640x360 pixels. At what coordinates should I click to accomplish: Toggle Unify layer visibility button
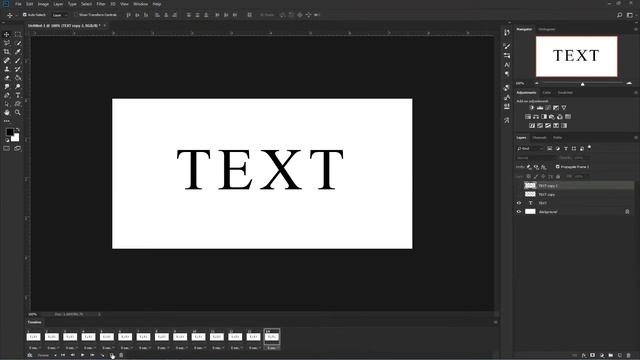pyautogui.click(x=536, y=167)
